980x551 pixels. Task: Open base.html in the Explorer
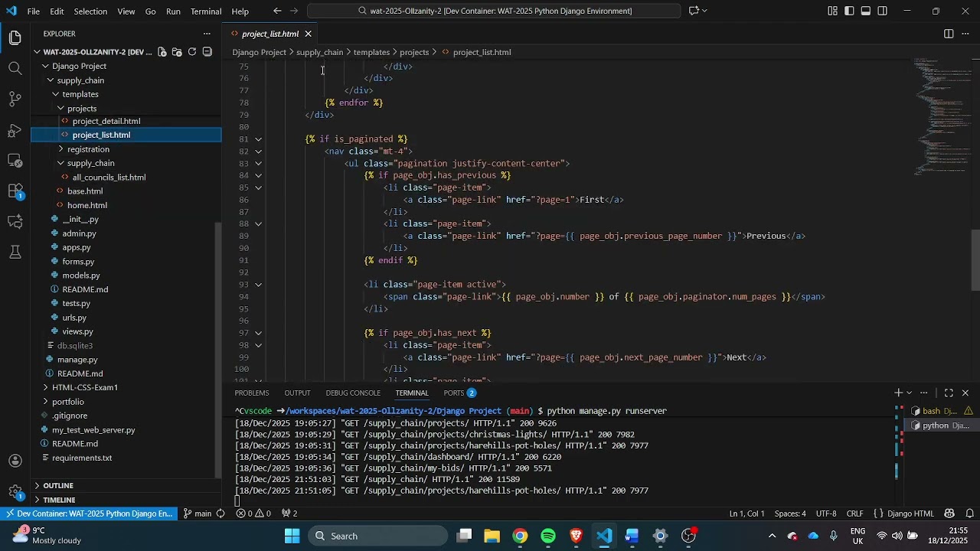pos(84,191)
